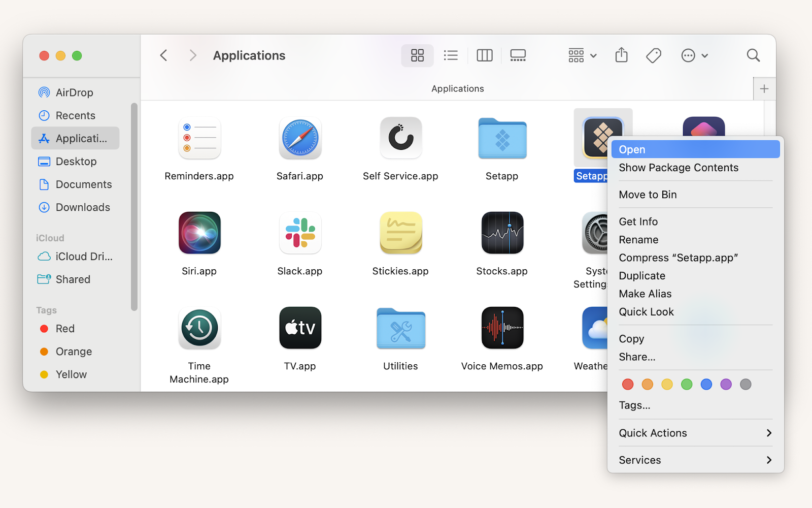Open the More actions ellipsis dropdown
Viewport: 812px width, 508px height.
pyautogui.click(x=694, y=55)
